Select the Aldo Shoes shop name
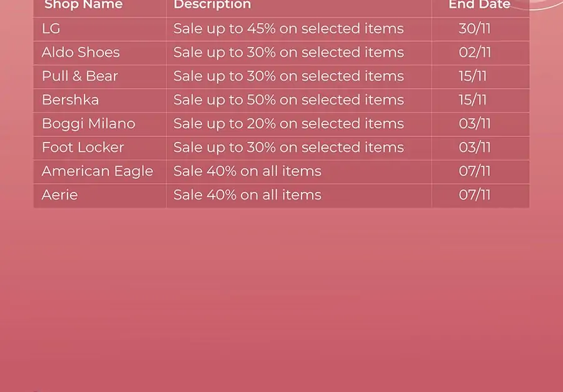 click(x=81, y=53)
